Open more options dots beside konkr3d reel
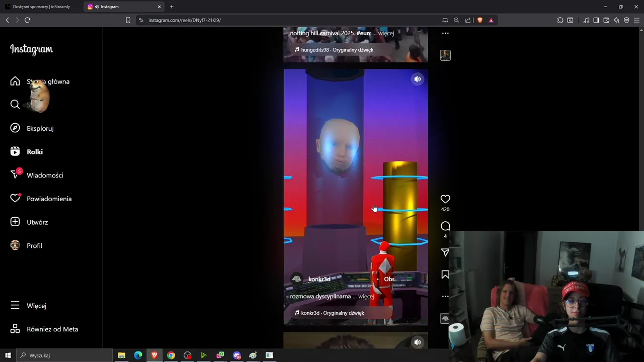The image size is (644, 362). click(445, 297)
